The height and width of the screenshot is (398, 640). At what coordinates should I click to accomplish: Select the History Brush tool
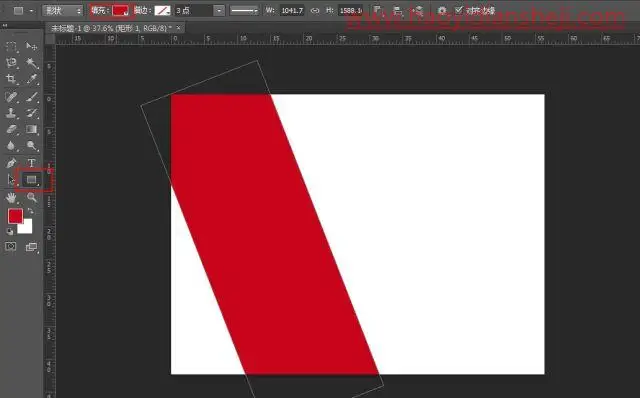[31, 113]
